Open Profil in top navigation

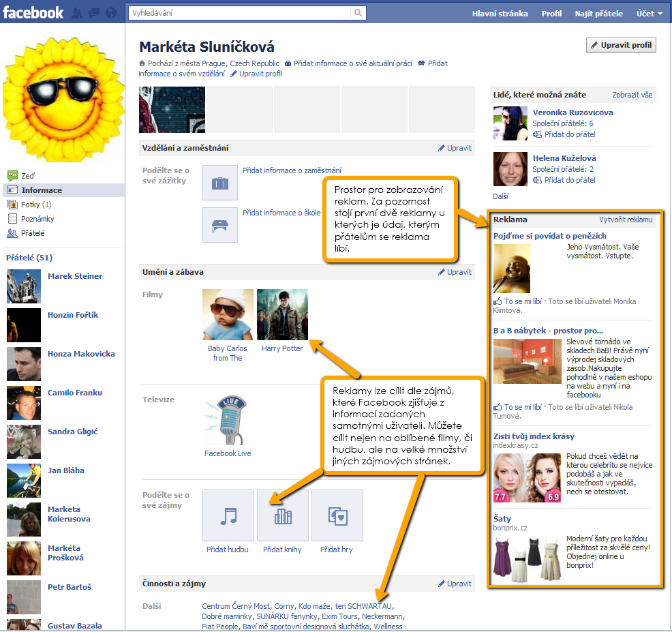point(551,13)
